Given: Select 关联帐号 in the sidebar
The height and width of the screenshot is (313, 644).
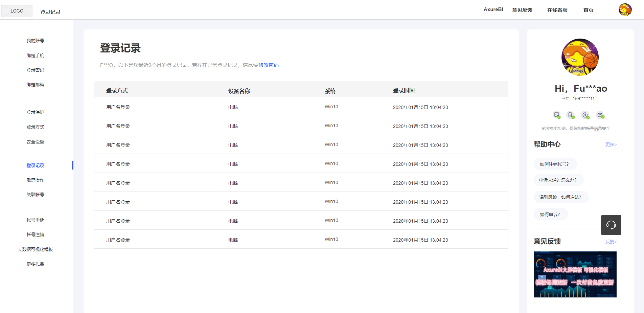Looking at the screenshot, I should 35,195.
